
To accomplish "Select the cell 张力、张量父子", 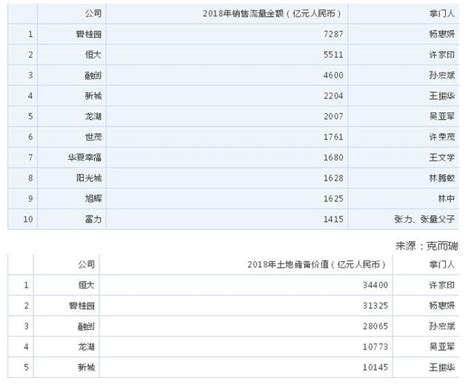I will (x=424, y=219).
